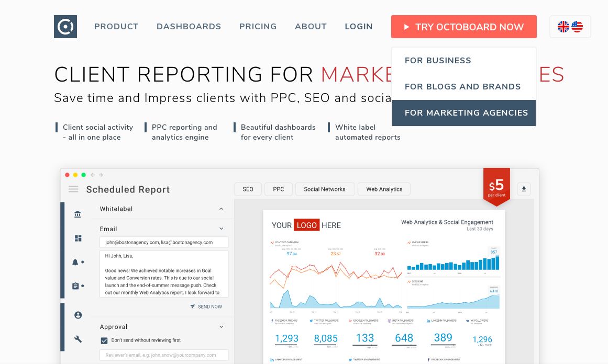This screenshot has width=608, height=364.
Task: Click the Octoboard logo icon
Action: click(x=65, y=27)
